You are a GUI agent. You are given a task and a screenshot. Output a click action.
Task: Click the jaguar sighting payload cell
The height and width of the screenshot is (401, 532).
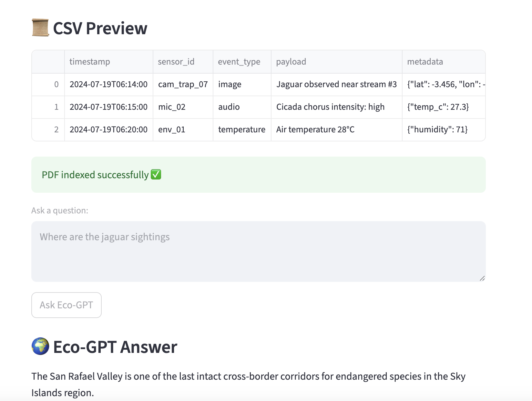(336, 84)
